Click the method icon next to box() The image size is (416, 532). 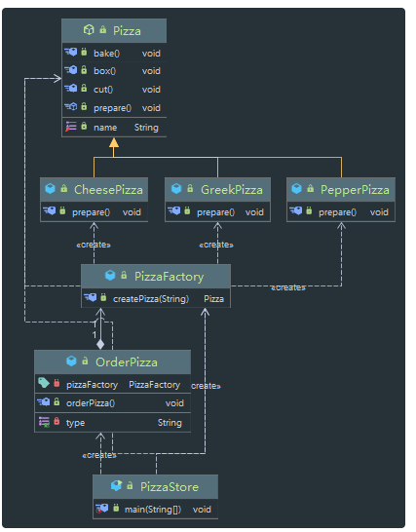[x=71, y=70]
